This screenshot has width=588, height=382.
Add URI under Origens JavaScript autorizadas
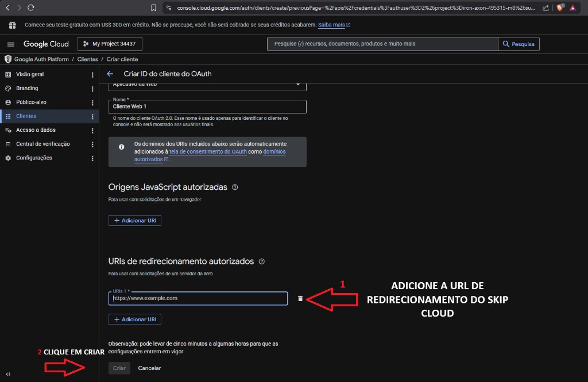(x=135, y=221)
